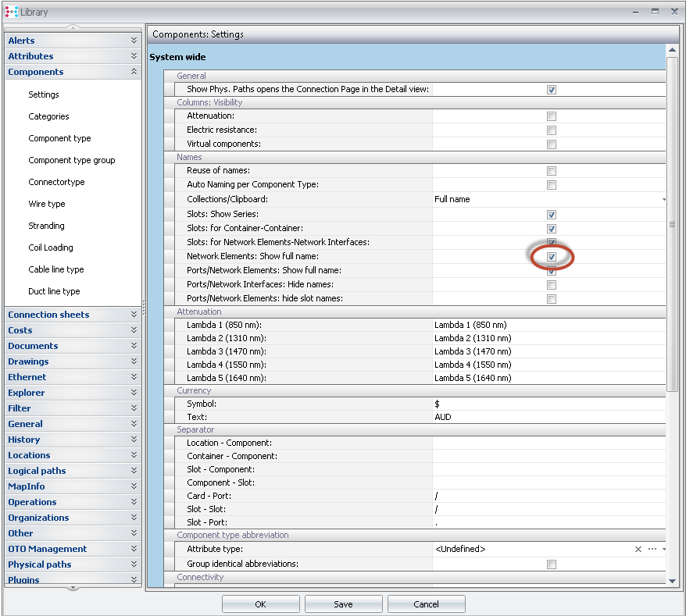
Task: Click the Library app icon in title bar
Action: coord(12,12)
